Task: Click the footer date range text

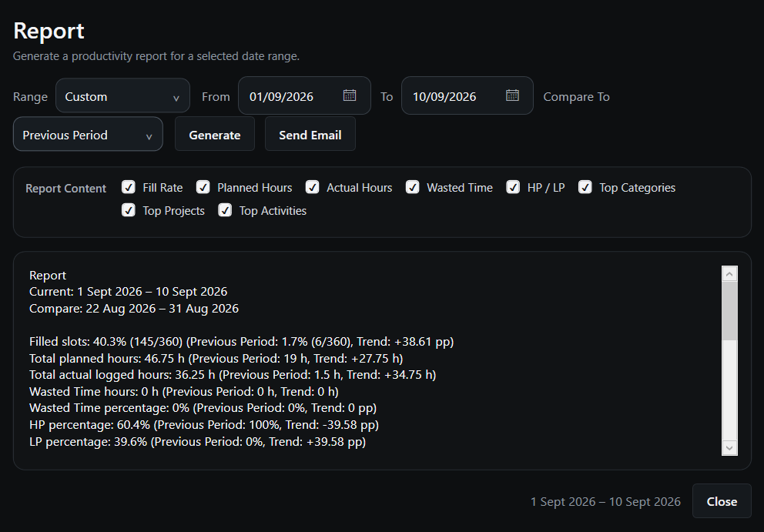Action: coord(605,501)
